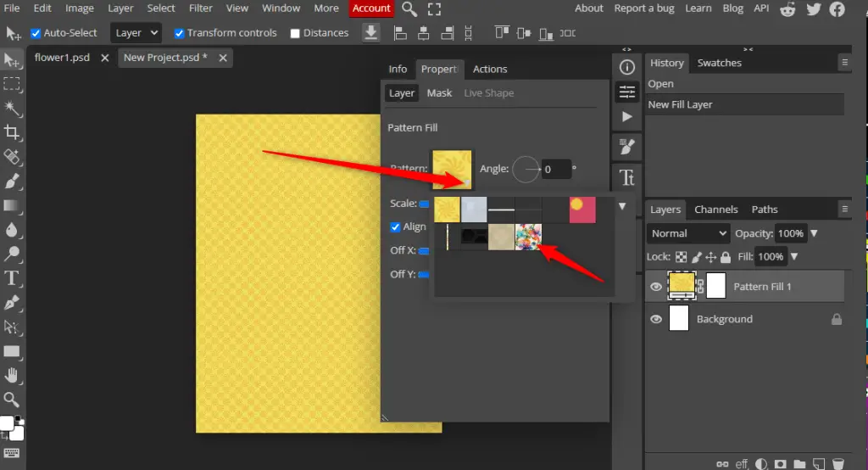This screenshot has width=868, height=470.
Task: Open the Twitter link icon
Action: (813, 8)
